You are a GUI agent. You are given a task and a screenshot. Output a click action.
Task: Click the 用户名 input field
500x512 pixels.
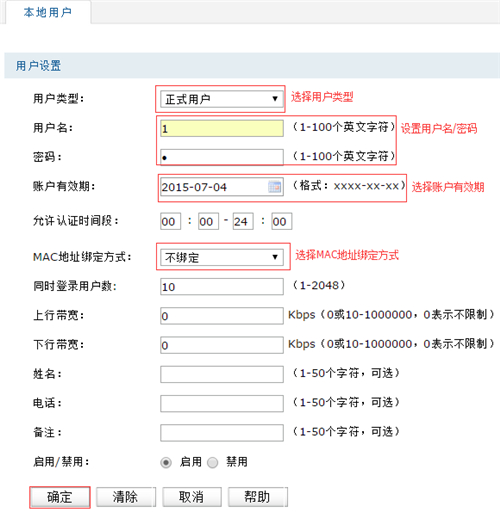tap(222, 128)
